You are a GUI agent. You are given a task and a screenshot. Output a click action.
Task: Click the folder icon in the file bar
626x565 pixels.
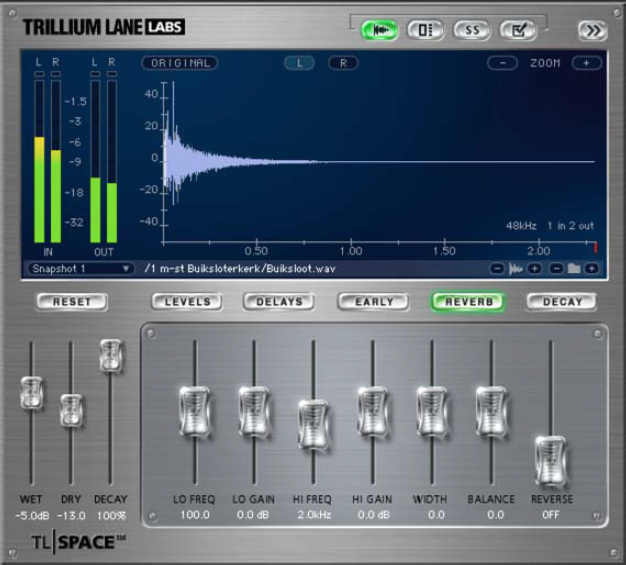coord(574,269)
